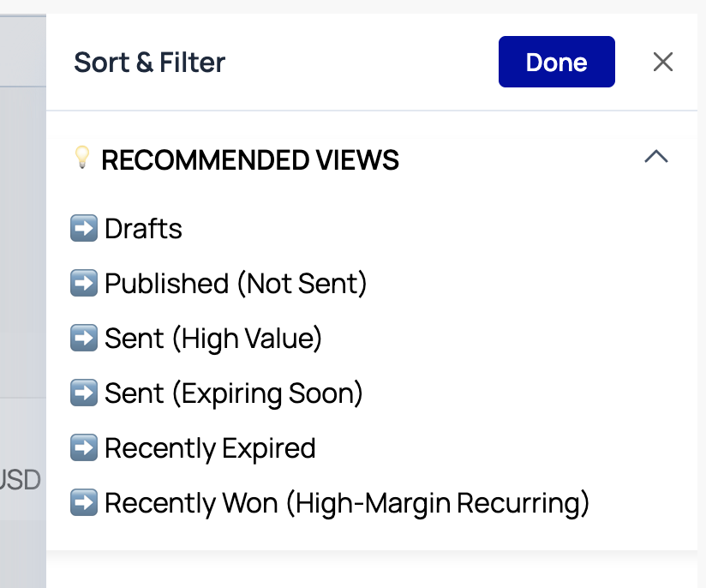
Task: Click the Sort & Filter panel title
Action: pyautogui.click(x=149, y=63)
